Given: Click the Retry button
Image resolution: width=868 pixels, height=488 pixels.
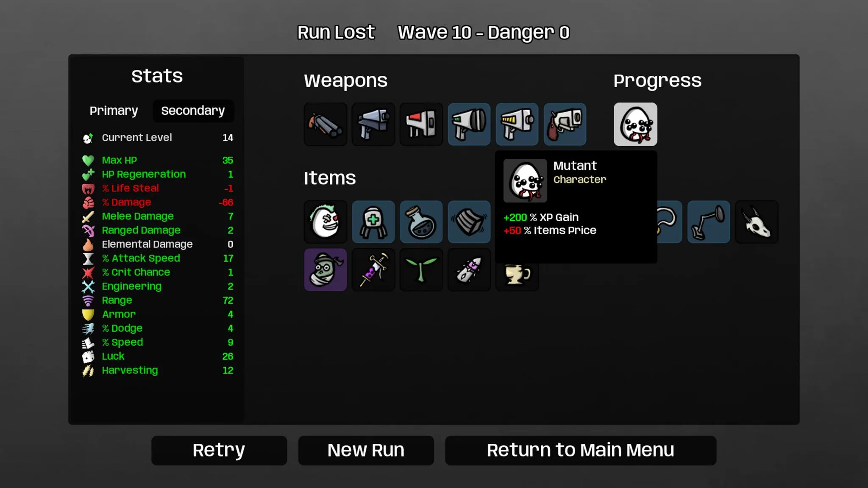Looking at the screenshot, I should pos(219,450).
